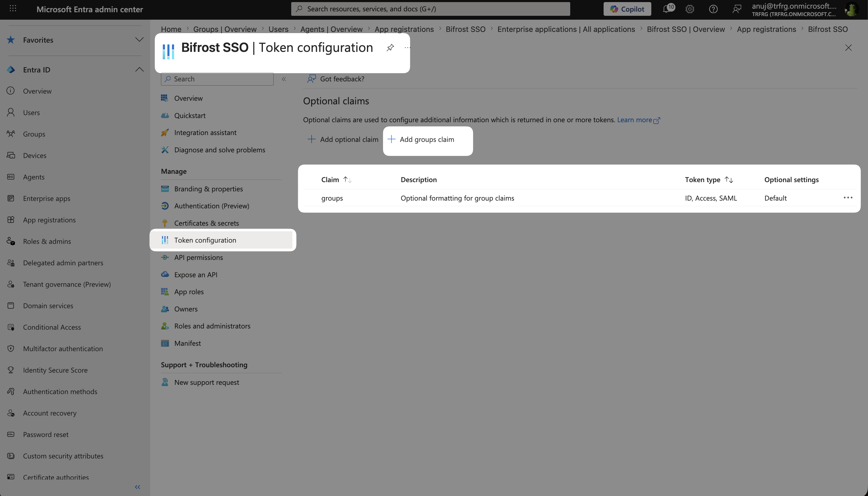Open Roles and administrators
The height and width of the screenshot is (496, 868).
coord(212,326)
